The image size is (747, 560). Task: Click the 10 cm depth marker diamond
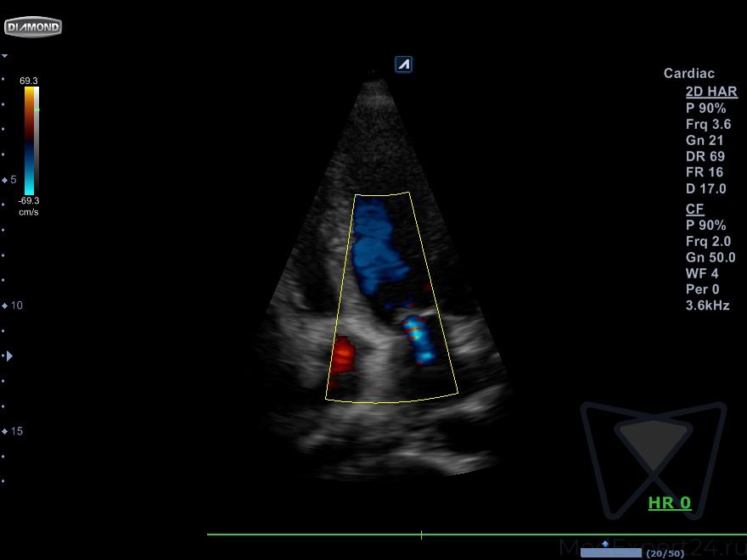4,305
